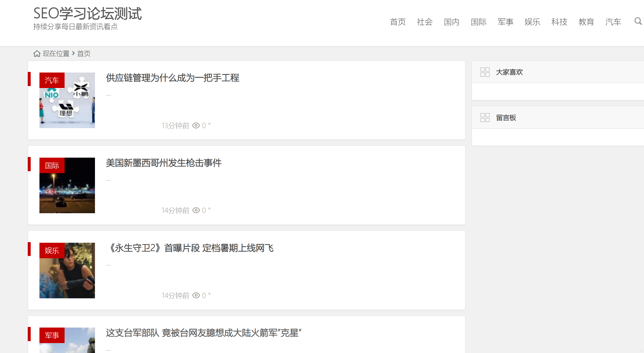644x353 pixels.
Task: Click the red 国际 category tag on thumbnail
Action: click(x=52, y=166)
